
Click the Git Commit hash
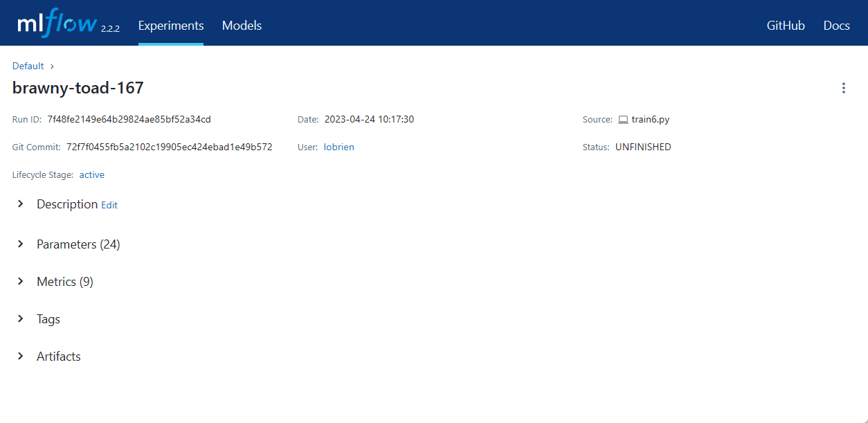point(169,147)
